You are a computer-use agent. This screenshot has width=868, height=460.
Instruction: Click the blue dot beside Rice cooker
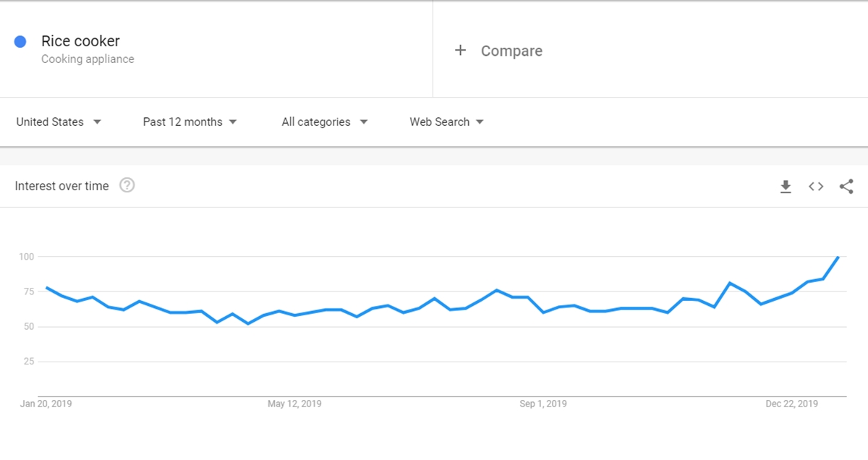pos(20,42)
